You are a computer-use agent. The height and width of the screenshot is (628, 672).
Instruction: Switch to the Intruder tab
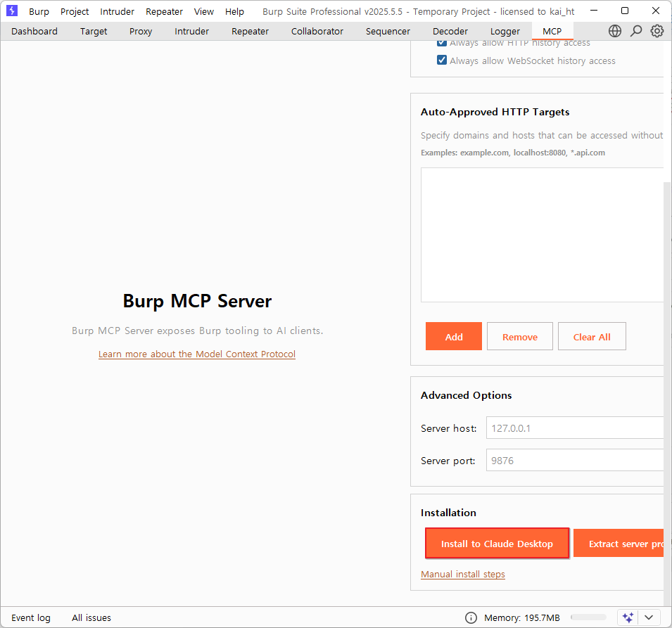pyautogui.click(x=191, y=31)
